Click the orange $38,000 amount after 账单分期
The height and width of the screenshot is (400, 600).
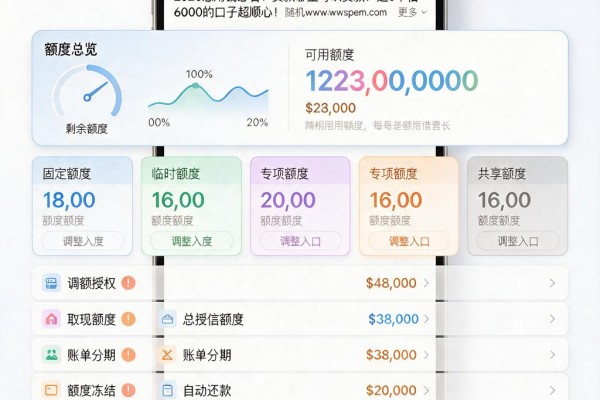click(x=391, y=355)
